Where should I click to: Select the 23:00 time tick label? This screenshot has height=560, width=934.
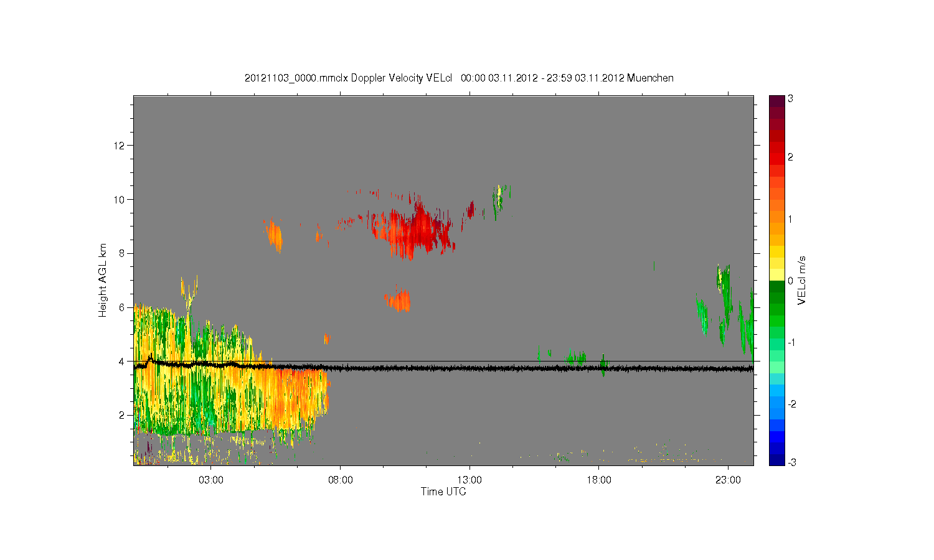pos(728,480)
